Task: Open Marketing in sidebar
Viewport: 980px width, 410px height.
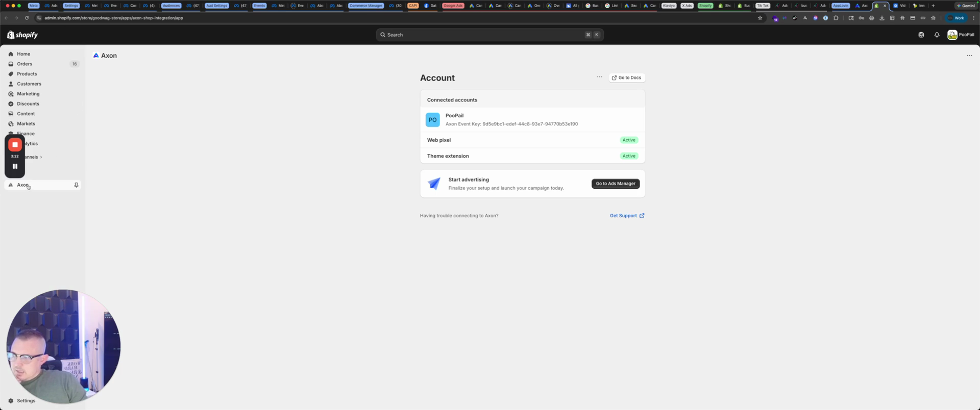Action: coord(28,94)
